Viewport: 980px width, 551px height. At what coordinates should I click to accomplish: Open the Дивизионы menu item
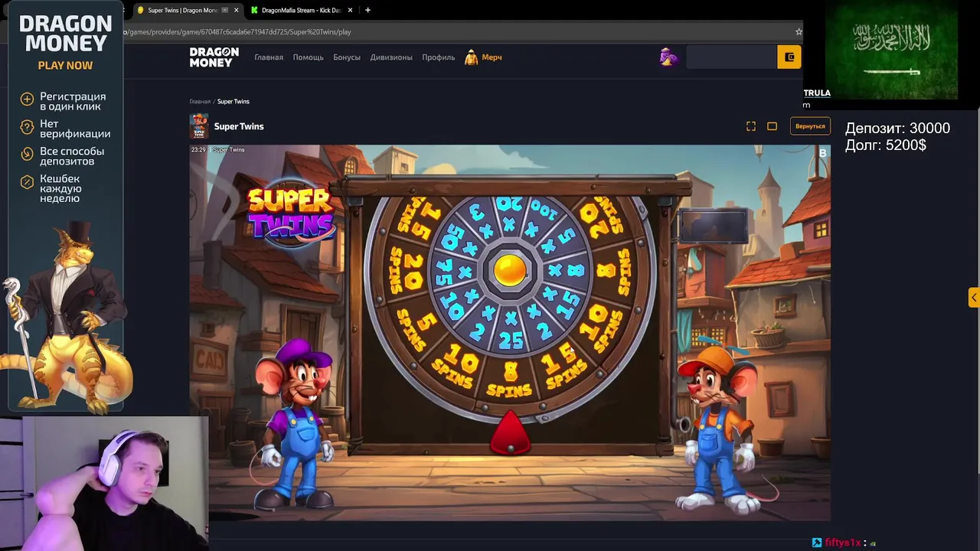point(391,57)
